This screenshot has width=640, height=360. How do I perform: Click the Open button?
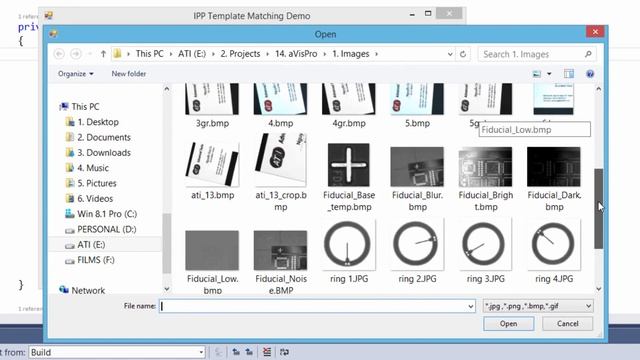(x=509, y=324)
